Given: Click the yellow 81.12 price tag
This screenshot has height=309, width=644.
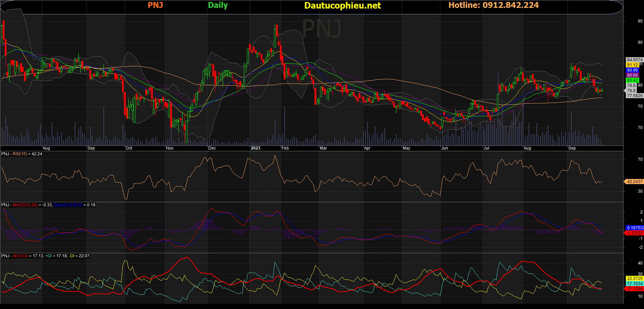Looking at the screenshot, I should coord(632,65).
